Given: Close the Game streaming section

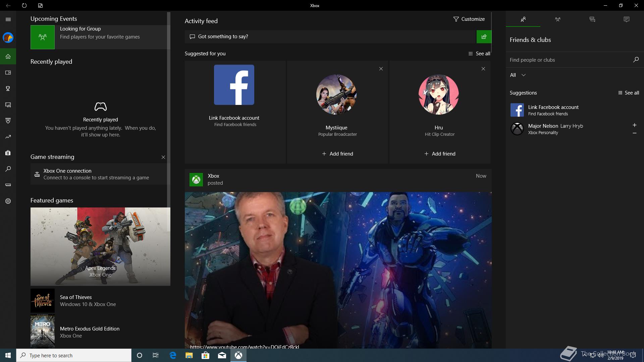Looking at the screenshot, I should coord(163,157).
